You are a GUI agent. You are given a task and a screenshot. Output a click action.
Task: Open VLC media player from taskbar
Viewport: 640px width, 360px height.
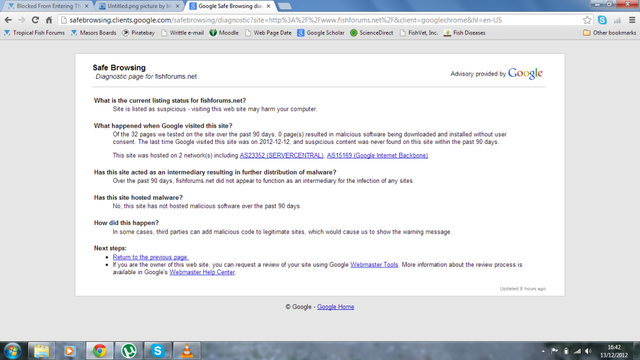(x=187, y=351)
